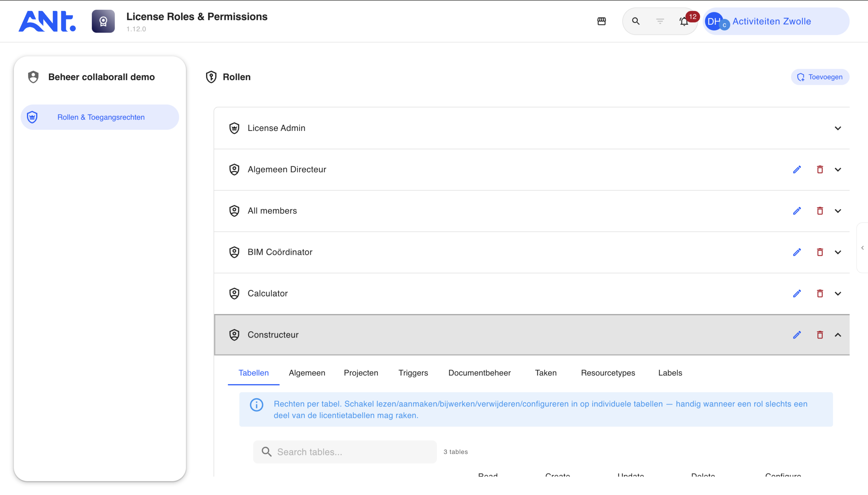The image size is (868, 495).
Task: Expand the All members role
Action: tap(838, 211)
